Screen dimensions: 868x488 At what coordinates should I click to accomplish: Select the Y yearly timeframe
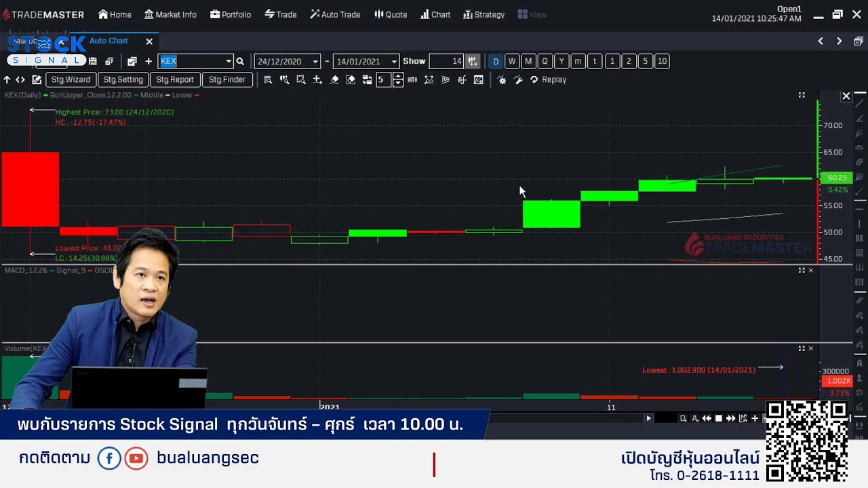click(x=561, y=61)
